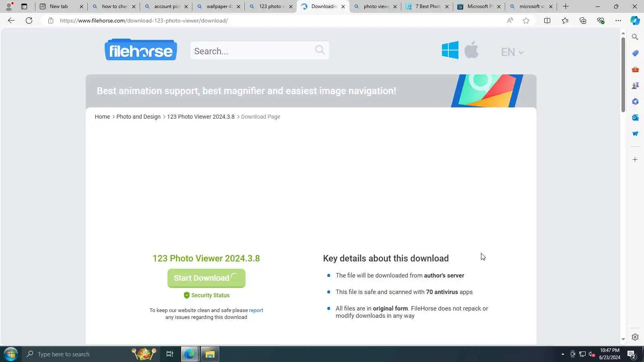Click the search magnifier icon in FileHorse
The width and height of the screenshot is (644, 362).
tap(320, 50)
